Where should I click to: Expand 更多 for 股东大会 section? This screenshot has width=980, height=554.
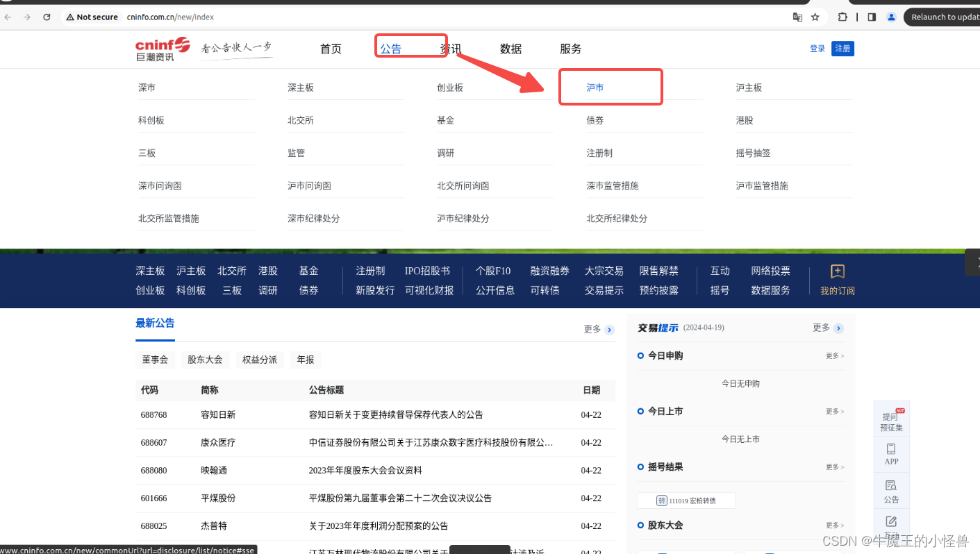pos(835,525)
